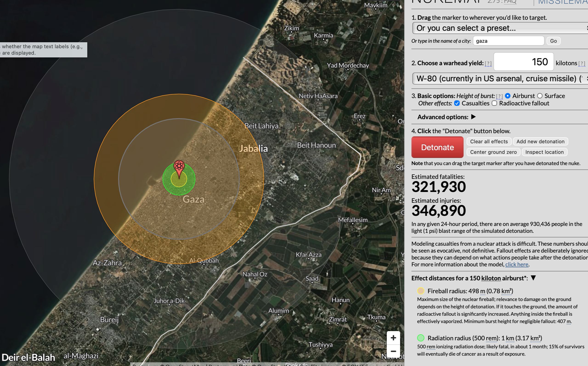Click the city name input containing gaza
The image size is (588, 366).
pos(509,41)
